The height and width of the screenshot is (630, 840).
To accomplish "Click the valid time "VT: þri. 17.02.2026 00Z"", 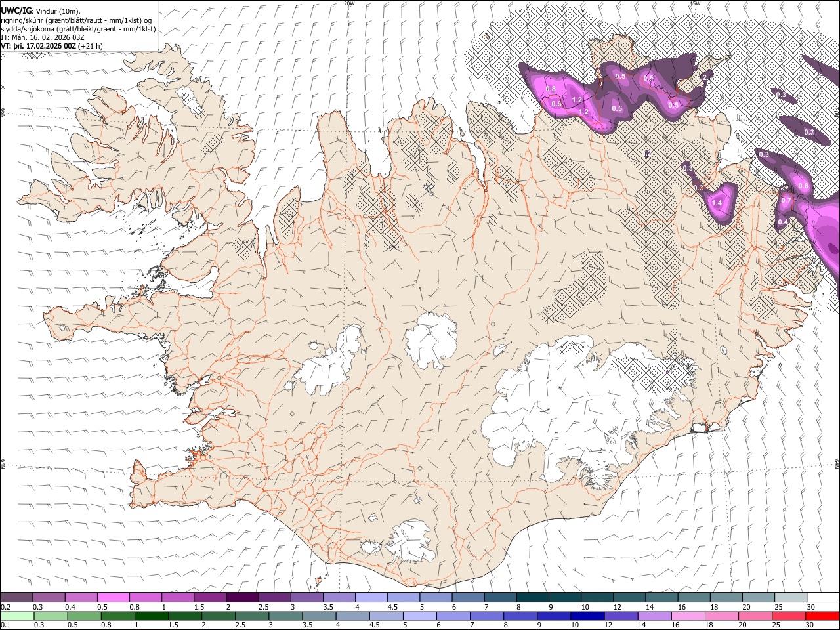I will [39, 46].
